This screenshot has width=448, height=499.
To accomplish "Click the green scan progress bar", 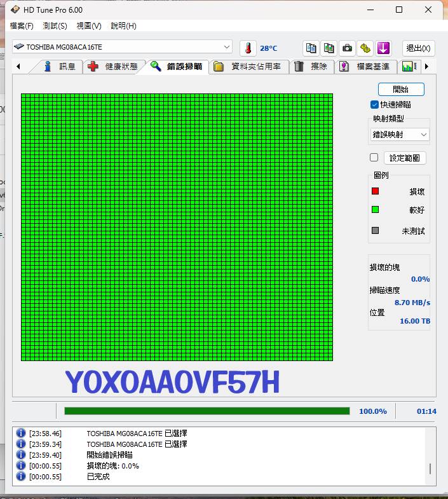I will pos(207,411).
